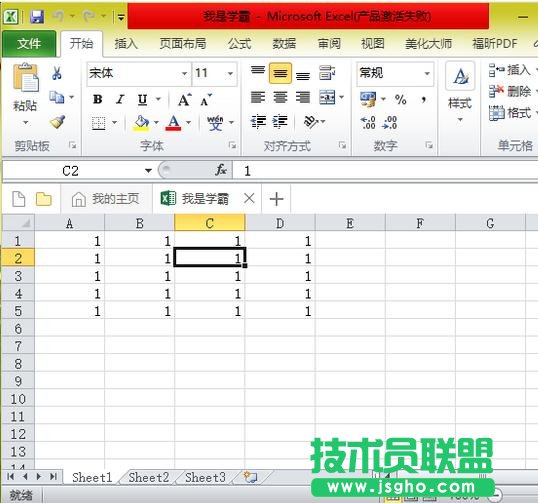Select the Format Painter brush
This screenshot has width=538, height=503.
pyautogui.click(x=57, y=122)
